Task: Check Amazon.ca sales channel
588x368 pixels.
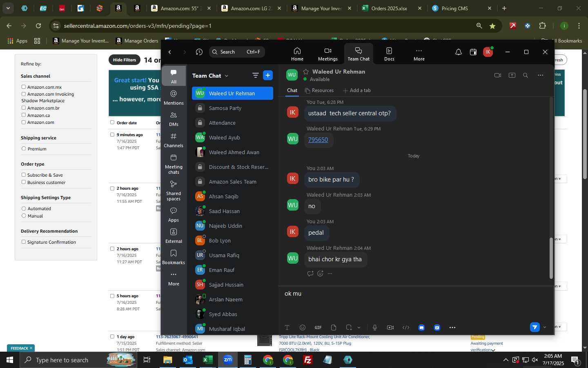Action: click(x=24, y=115)
